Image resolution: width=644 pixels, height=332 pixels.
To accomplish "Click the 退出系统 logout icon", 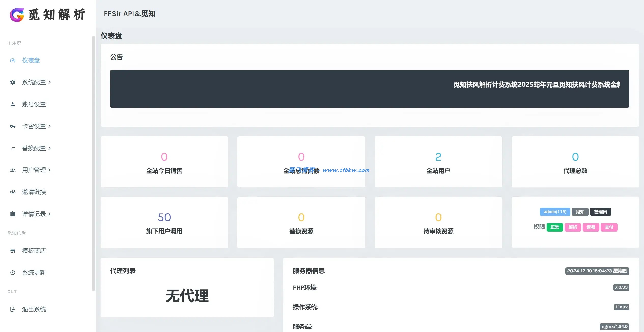I will click(x=13, y=309).
